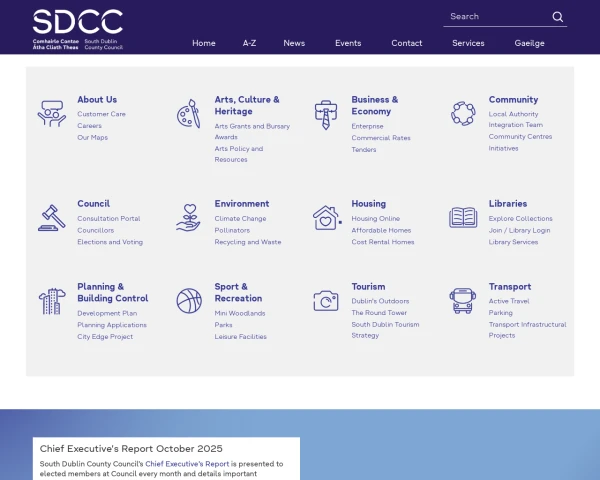600x480 pixels.
Task: Click the About Us people icon
Action: pos(52,114)
